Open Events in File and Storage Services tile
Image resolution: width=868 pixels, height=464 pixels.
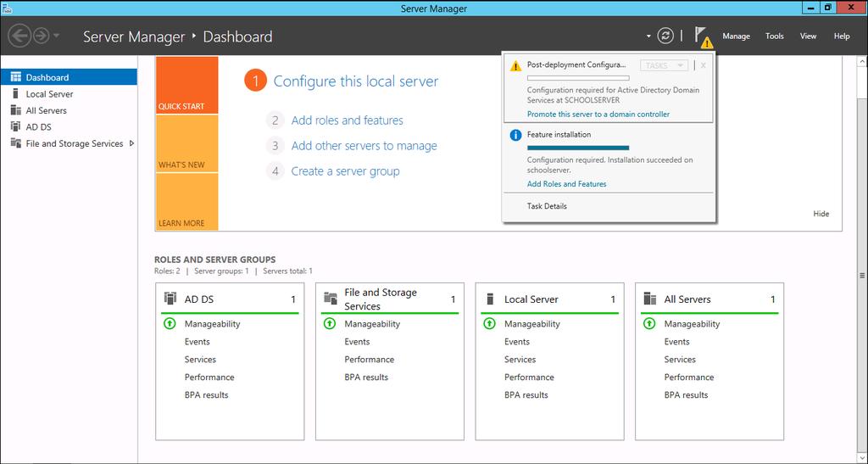(357, 342)
